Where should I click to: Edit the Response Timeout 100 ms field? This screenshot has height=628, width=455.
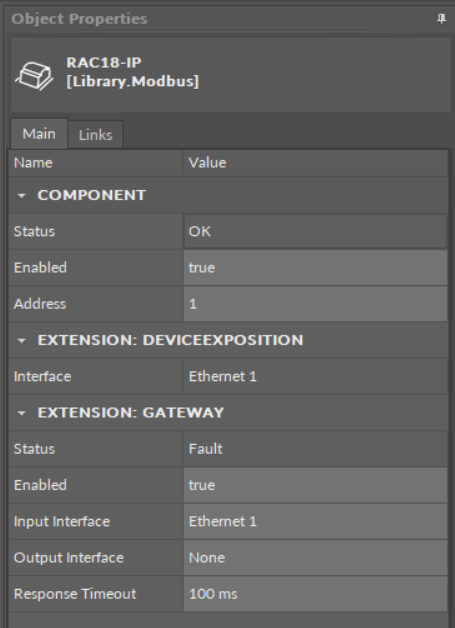[x=315, y=594]
